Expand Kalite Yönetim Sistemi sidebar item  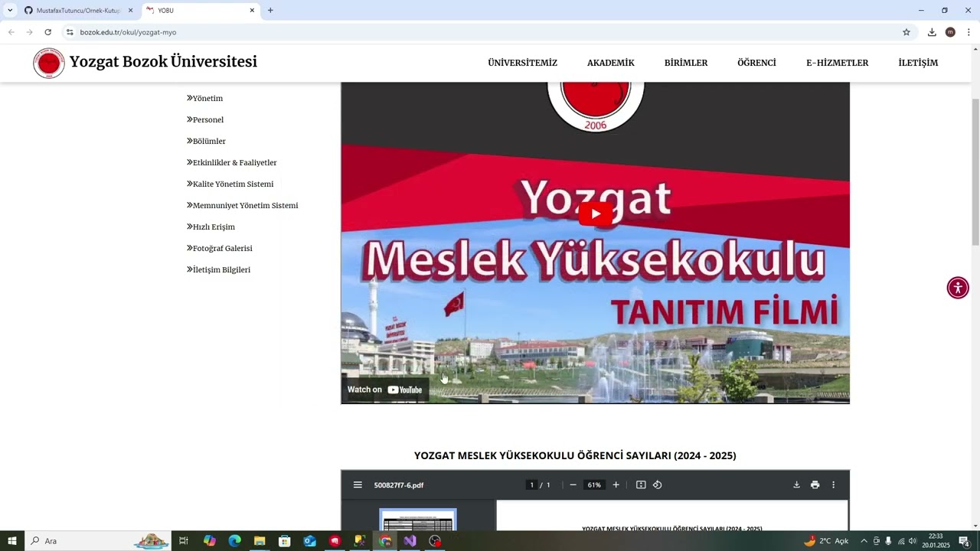230,184
